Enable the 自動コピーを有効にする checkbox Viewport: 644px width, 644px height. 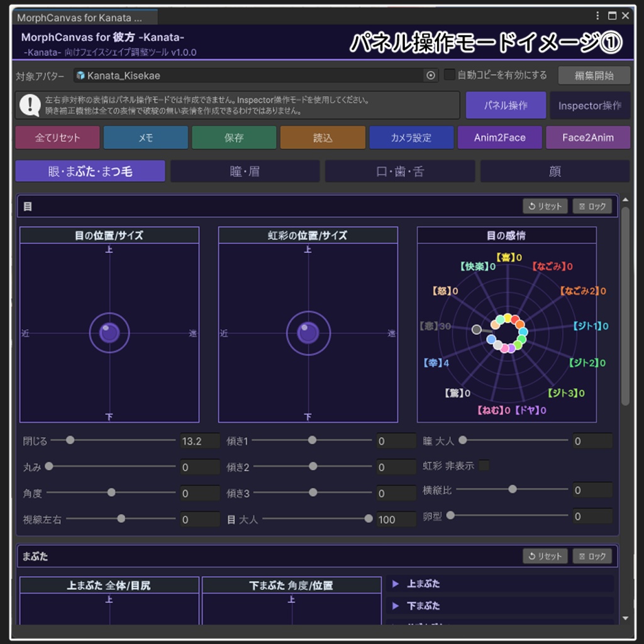point(448,75)
